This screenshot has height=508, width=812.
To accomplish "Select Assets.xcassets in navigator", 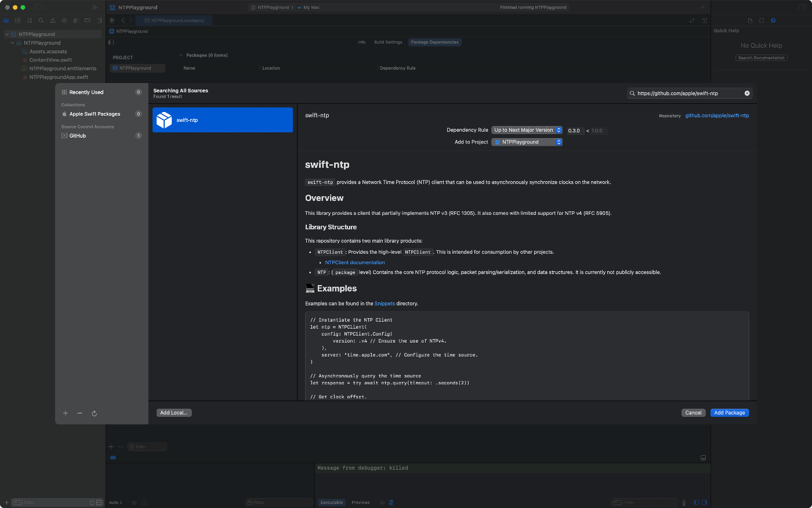I will click(48, 52).
